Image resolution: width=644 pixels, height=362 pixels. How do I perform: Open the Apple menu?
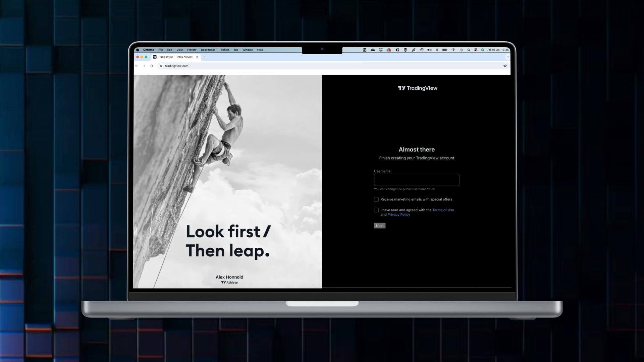coord(138,50)
